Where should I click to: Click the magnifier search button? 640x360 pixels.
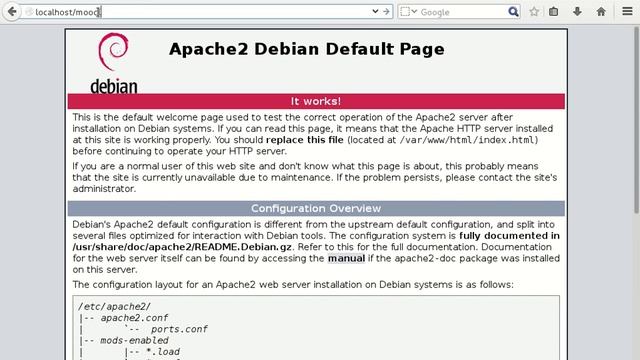(513, 12)
